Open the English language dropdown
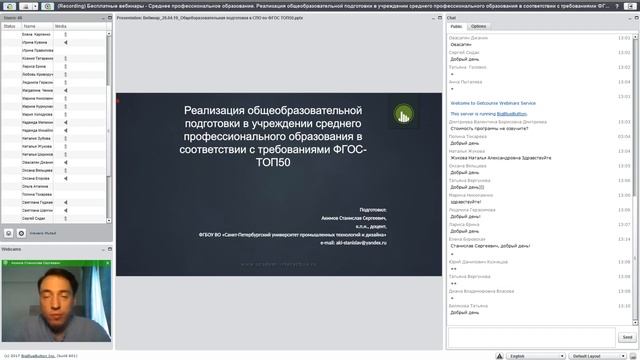 point(536,356)
